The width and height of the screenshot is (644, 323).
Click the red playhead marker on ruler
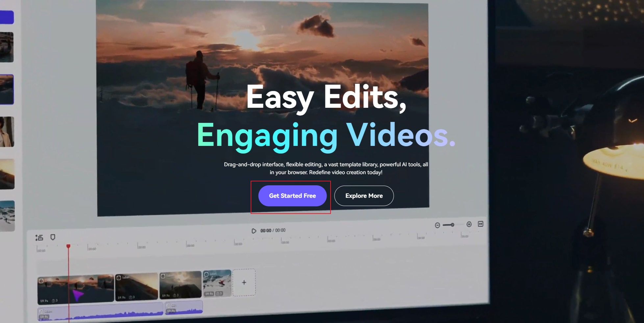68,246
